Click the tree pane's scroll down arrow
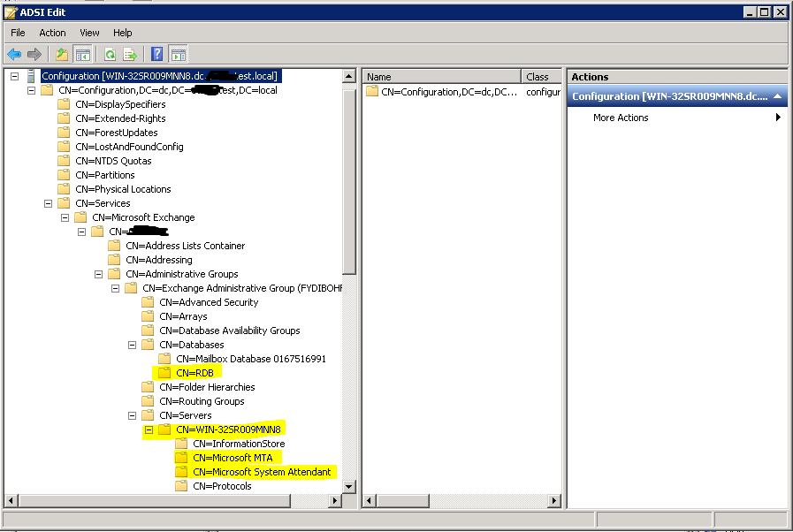 [349, 487]
